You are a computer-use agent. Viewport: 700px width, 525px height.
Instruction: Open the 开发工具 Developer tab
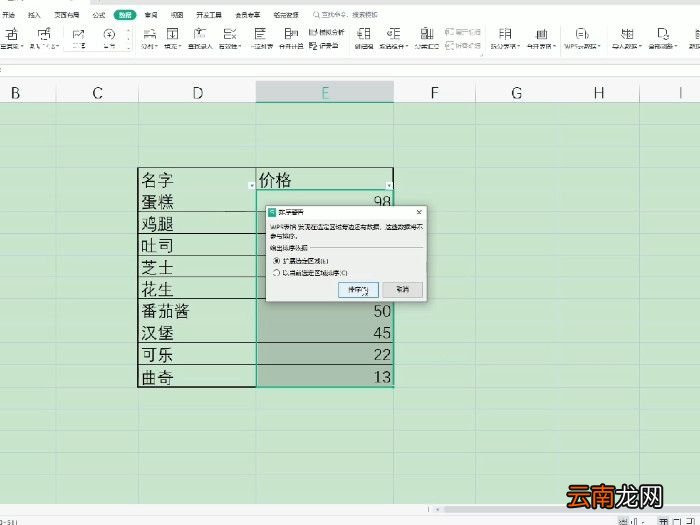[209, 15]
